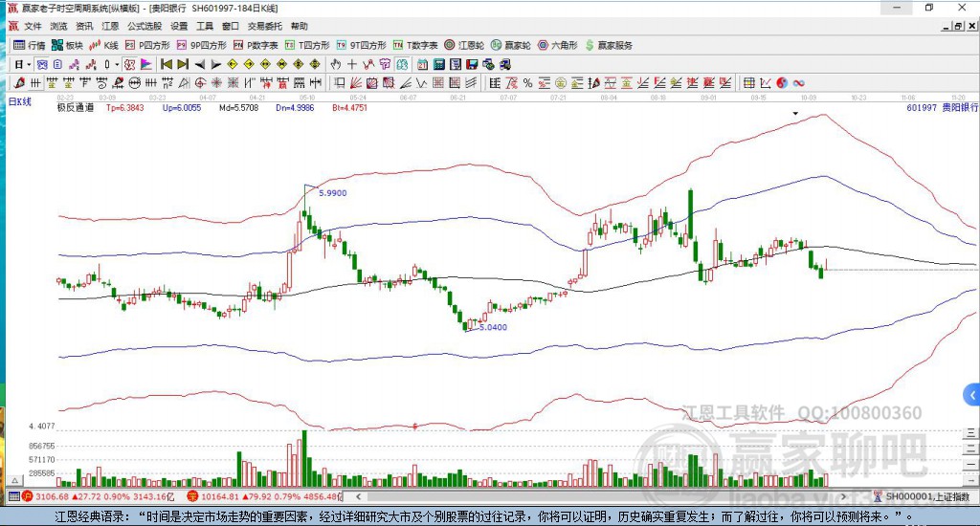Screen dimensions: 980x526
Task: Click the 601997 贵阳银行 stock label
Action: (943, 107)
